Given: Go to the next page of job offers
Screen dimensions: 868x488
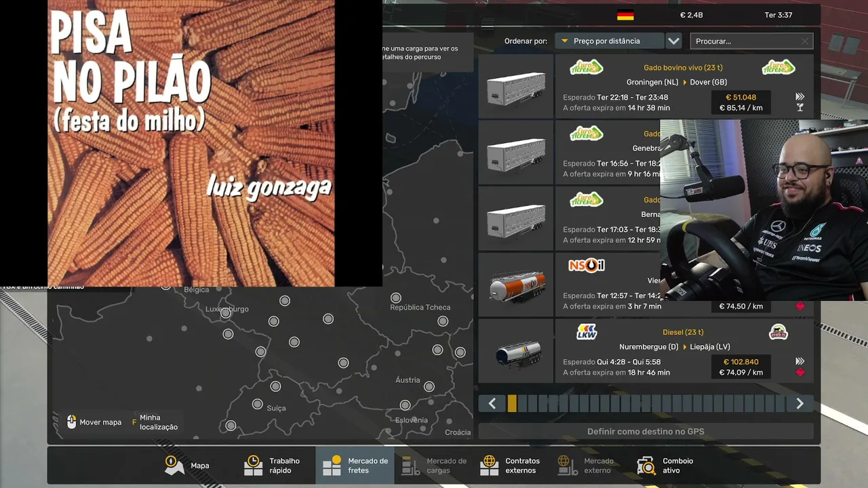Looking at the screenshot, I should (x=800, y=404).
